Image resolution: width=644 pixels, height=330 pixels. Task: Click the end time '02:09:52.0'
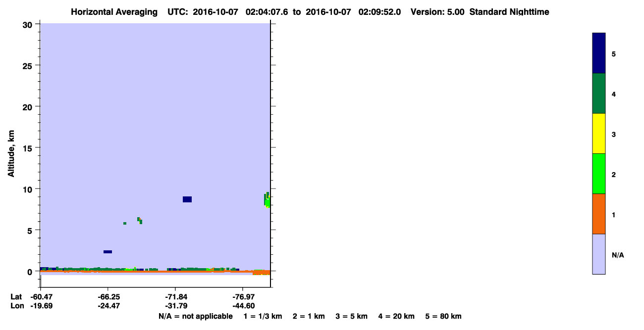tap(380, 12)
